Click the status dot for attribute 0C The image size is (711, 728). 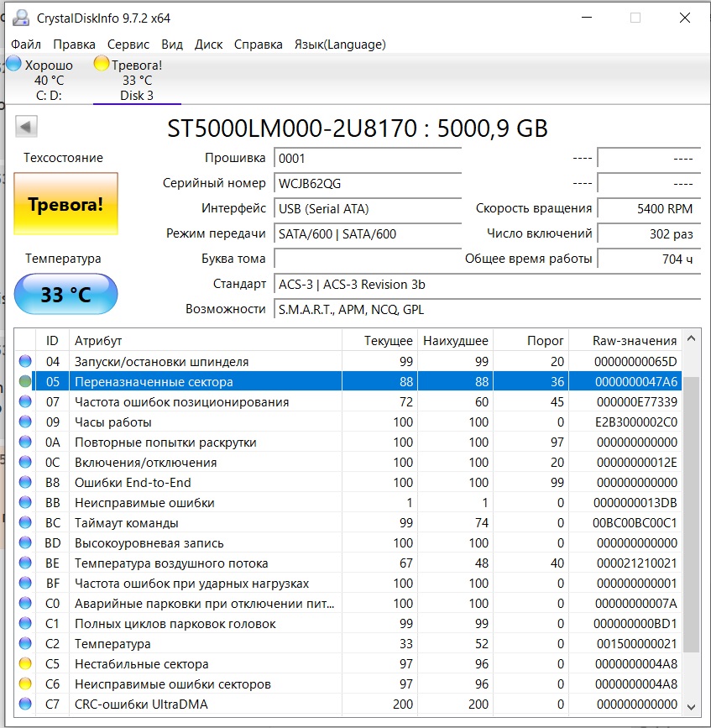coord(25,462)
